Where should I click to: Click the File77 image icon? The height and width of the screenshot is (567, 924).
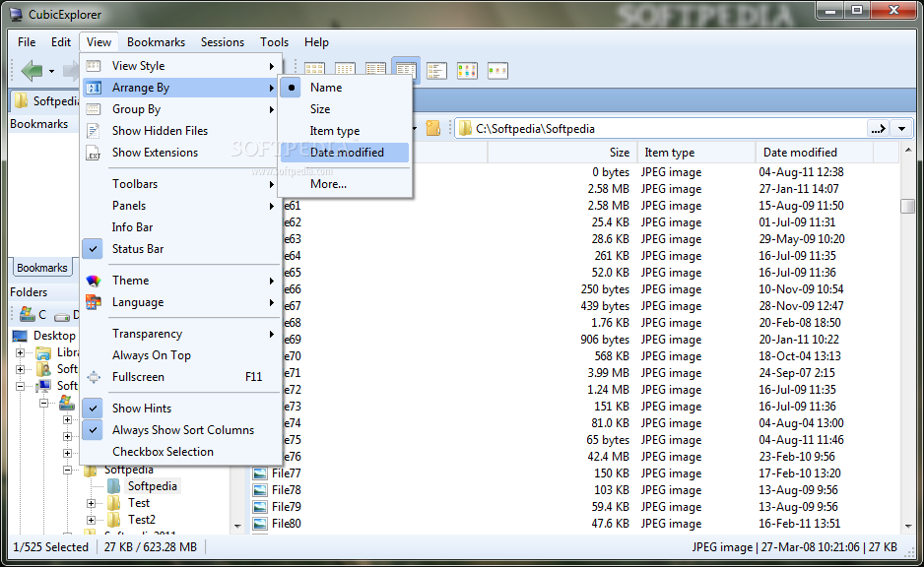(x=260, y=473)
